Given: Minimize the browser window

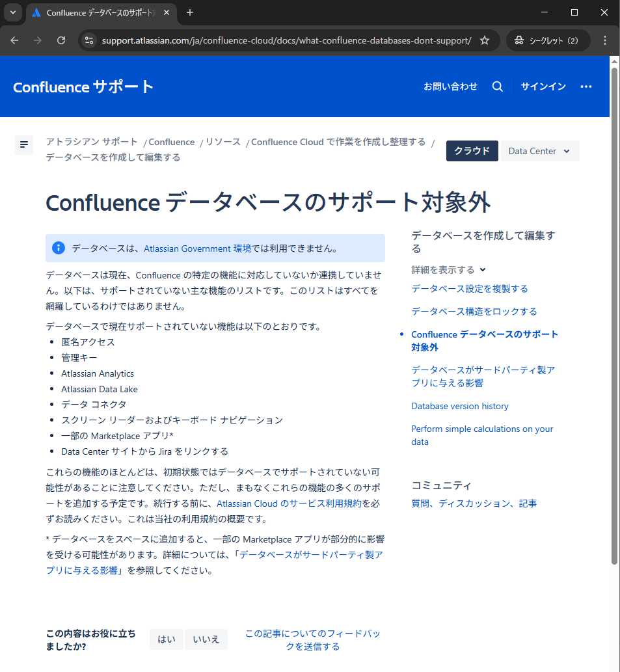Looking at the screenshot, I should pyautogui.click(x=545, y=12).
